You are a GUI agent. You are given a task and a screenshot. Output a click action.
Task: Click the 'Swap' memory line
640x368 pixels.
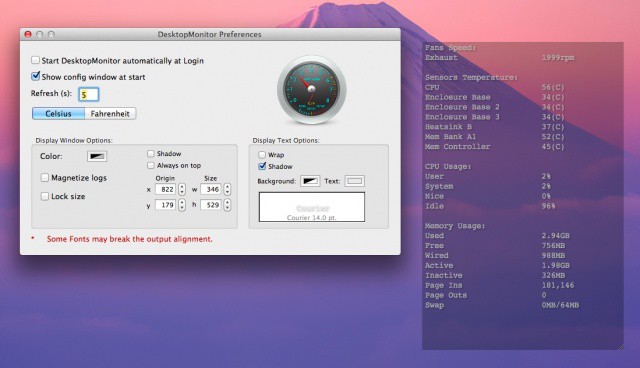502,305
